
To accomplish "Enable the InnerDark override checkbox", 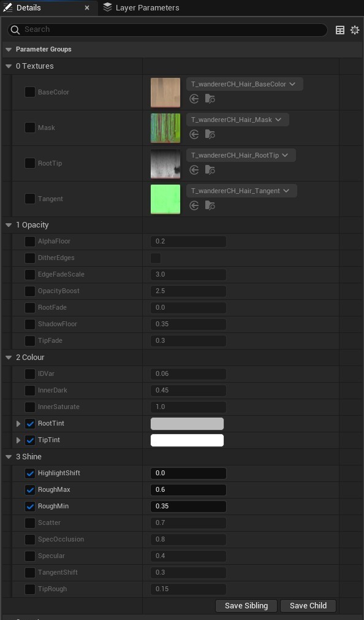I will click(30, 390).
